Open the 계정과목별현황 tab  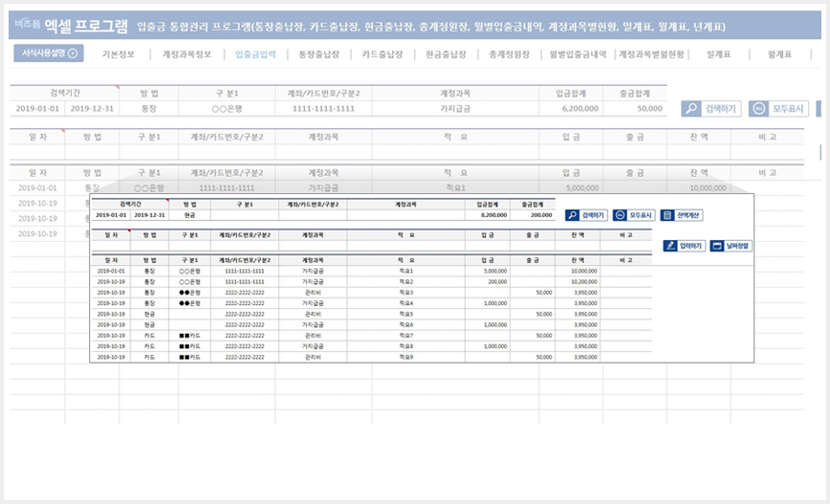point(651,55)
